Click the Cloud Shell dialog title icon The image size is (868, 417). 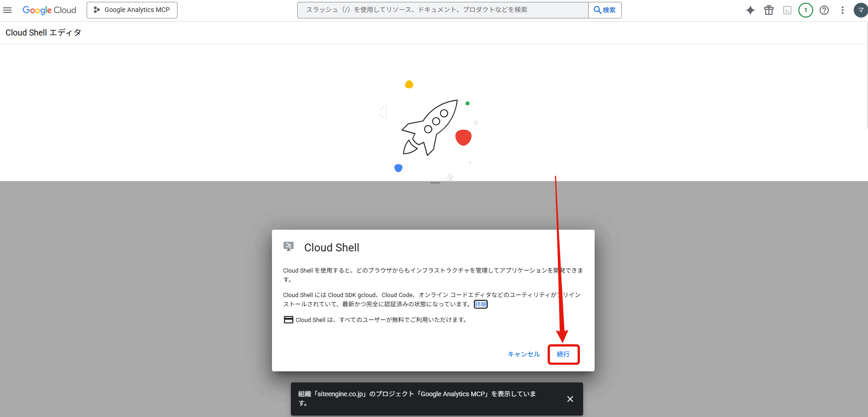click(289, 246)
